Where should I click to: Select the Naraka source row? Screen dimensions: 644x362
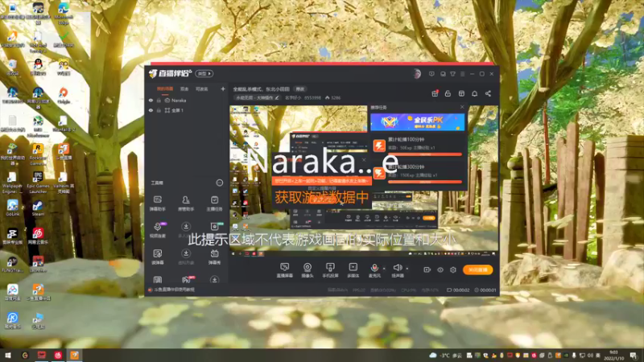coord(187,101)
